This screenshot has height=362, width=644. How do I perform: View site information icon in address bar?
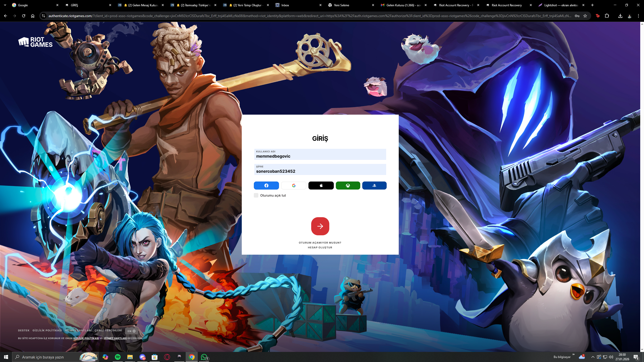(44, 16)
